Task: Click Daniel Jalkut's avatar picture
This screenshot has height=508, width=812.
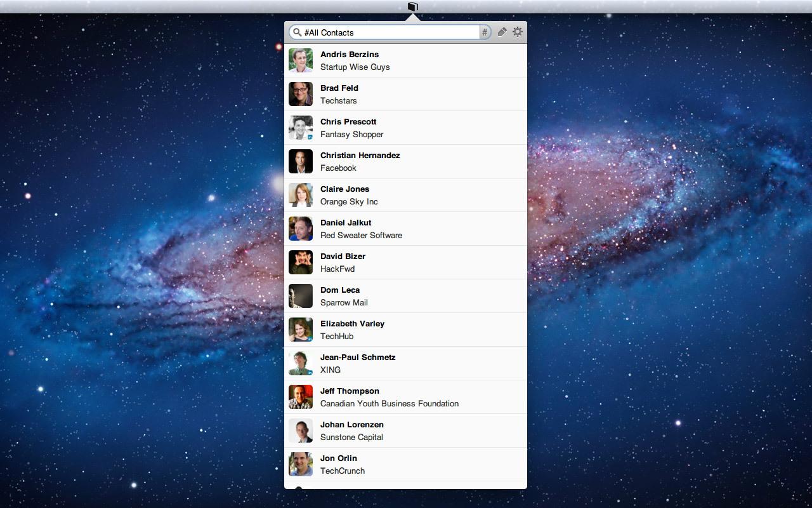Action: [301, 229]
